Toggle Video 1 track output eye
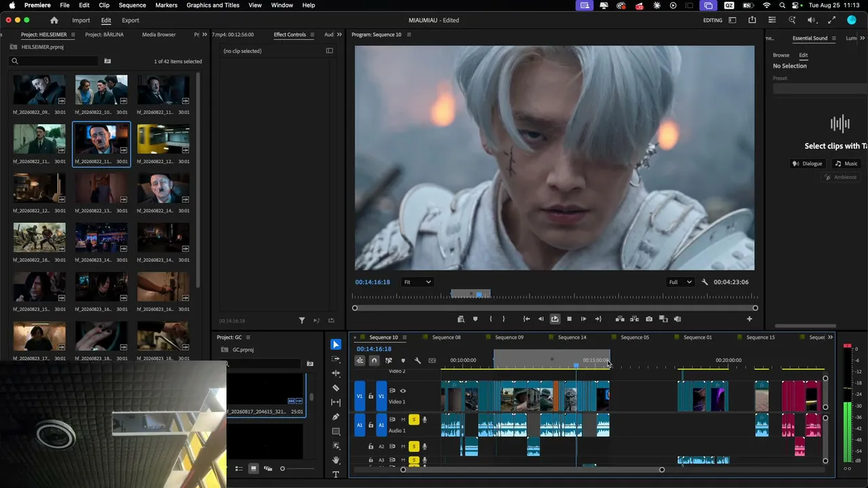Image resolution: width=868 pixels, height=488 pixels. pyautogui.click(x=403, y=391)
